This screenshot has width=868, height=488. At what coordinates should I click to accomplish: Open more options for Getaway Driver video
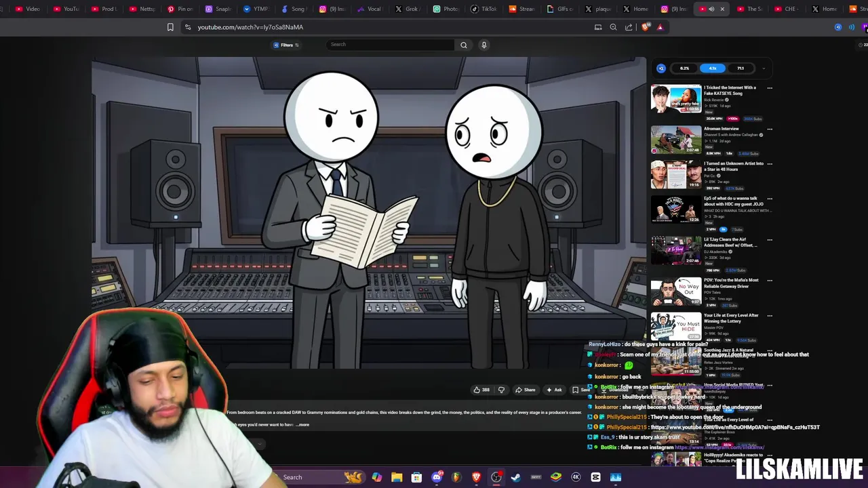click(x=770, y=281)
